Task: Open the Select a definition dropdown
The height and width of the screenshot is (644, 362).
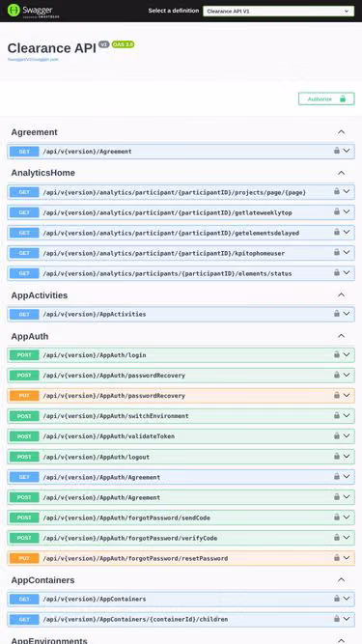Action: click(x=279, y=11)
